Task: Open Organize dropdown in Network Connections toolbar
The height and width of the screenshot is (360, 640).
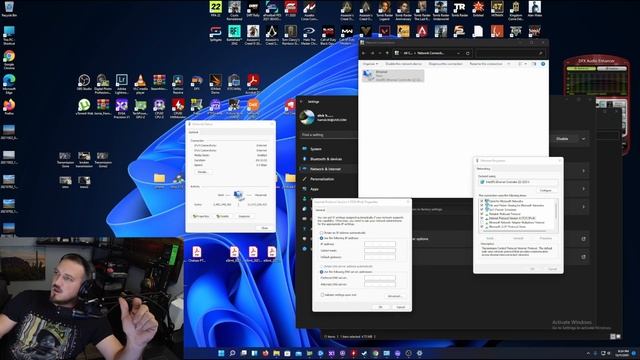Action: coord(371,64)
